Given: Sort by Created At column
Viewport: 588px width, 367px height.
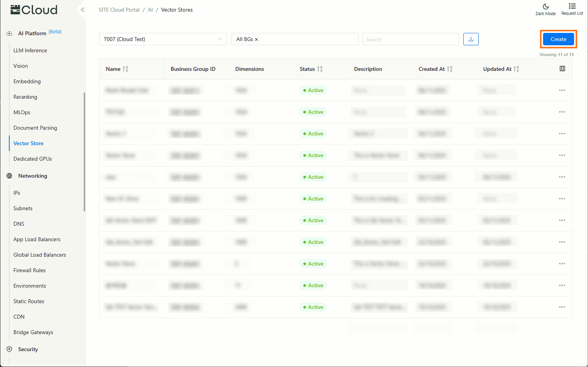Looking at the screenshot, I should 450,69.
